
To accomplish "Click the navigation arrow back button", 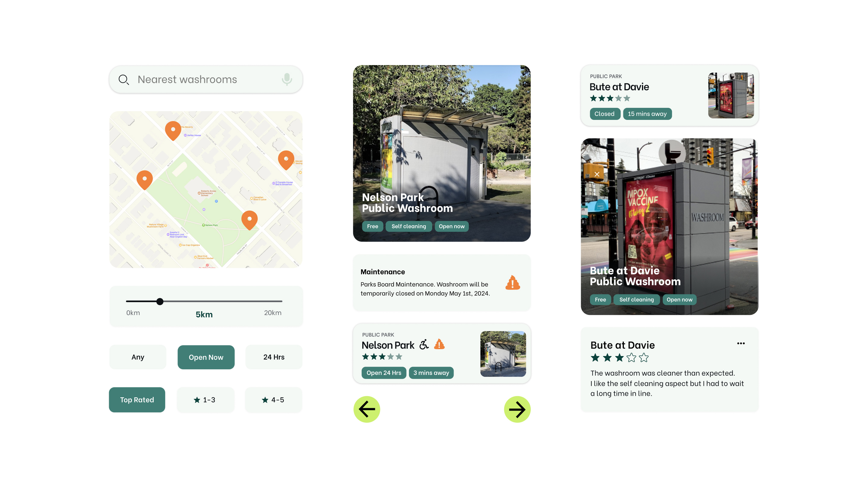I will point(366,409).
